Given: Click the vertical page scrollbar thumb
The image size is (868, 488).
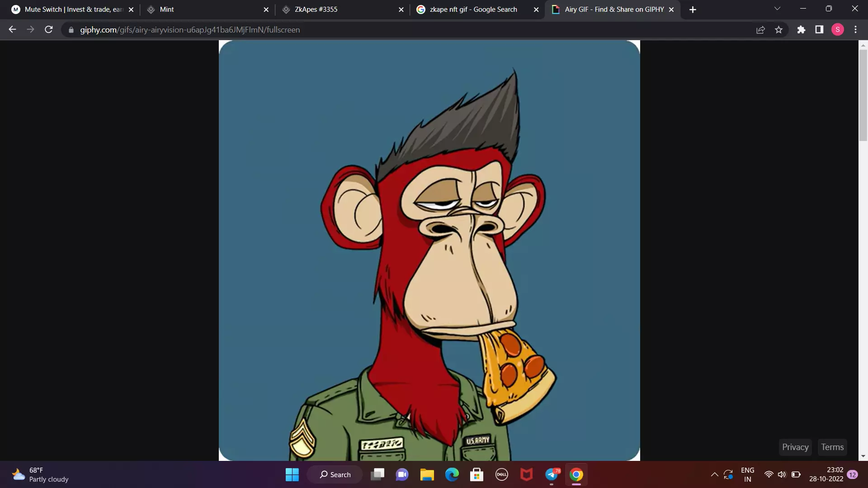Looking at the screenshot, I should click(863, 95).
